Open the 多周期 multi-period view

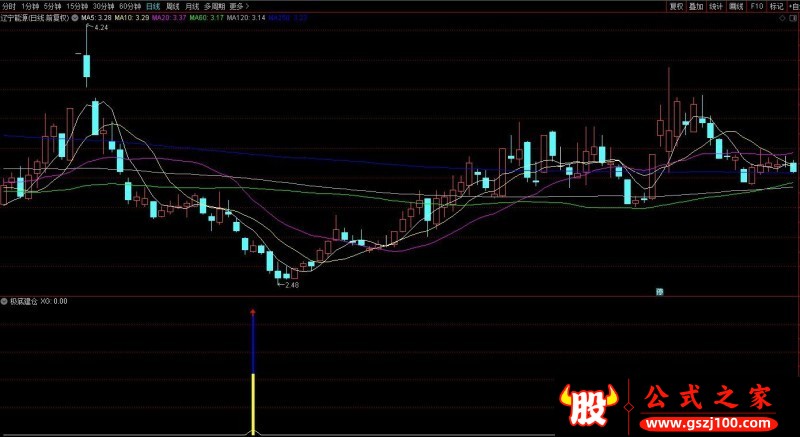coord(214,6)
